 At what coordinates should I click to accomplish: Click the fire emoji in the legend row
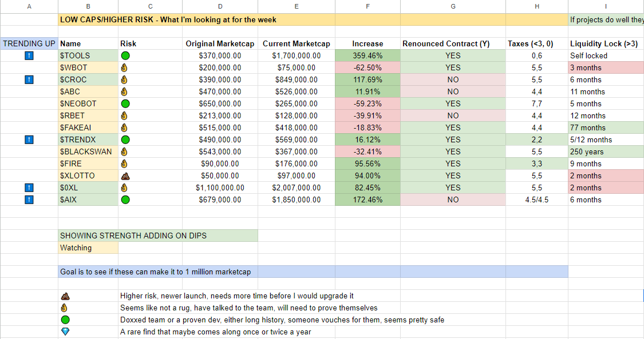pos(65,308)
